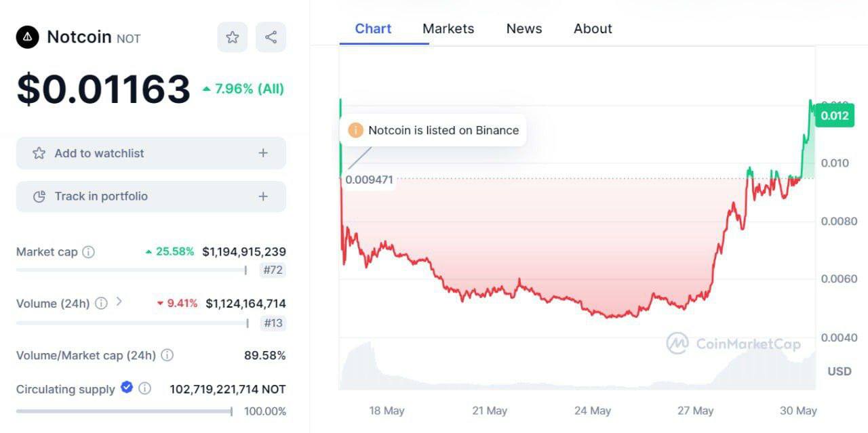The width and height of the screenshot is (868, 433).
Task: Click the Volume (24h) info icon
Action: (101, 304)
